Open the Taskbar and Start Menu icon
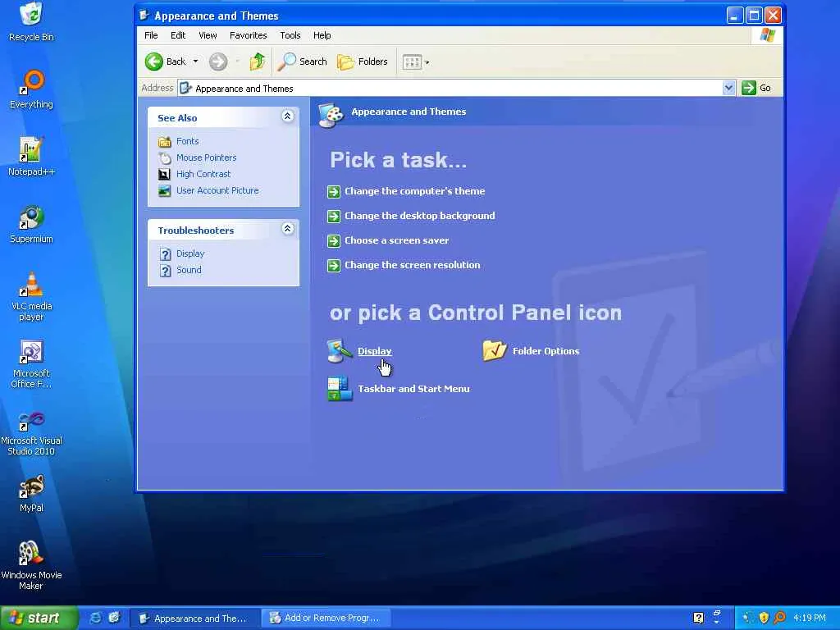Viewport: 840px width, 630px height. pos(340,389)
